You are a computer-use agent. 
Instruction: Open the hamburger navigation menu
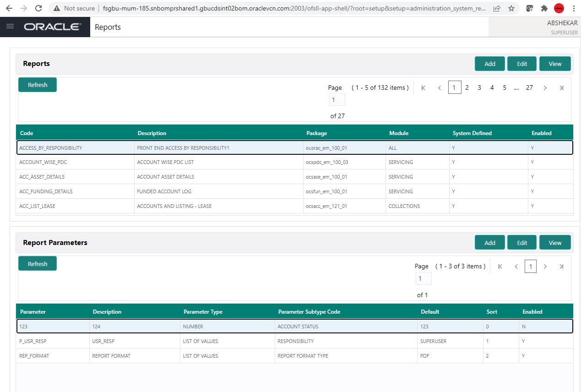pos(10,27)
